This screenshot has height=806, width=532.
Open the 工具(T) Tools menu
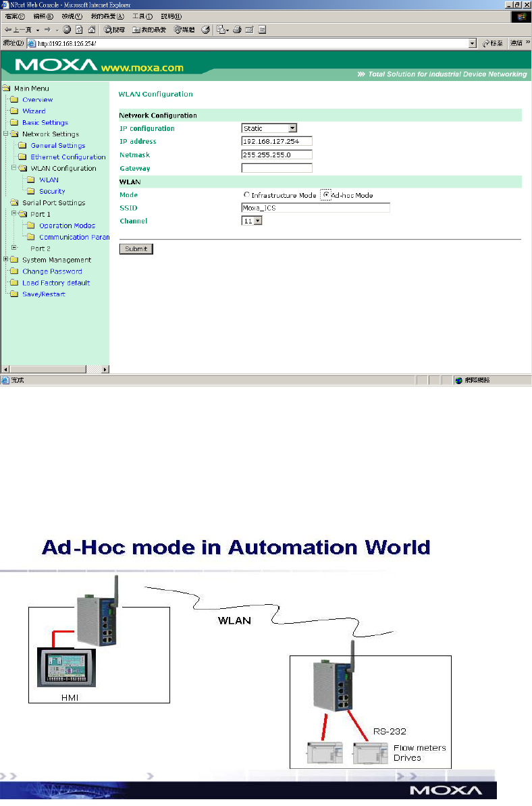[142, 16]
